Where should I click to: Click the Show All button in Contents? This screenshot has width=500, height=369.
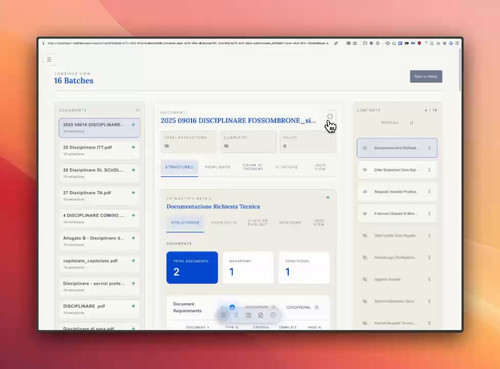click(390, 123)
